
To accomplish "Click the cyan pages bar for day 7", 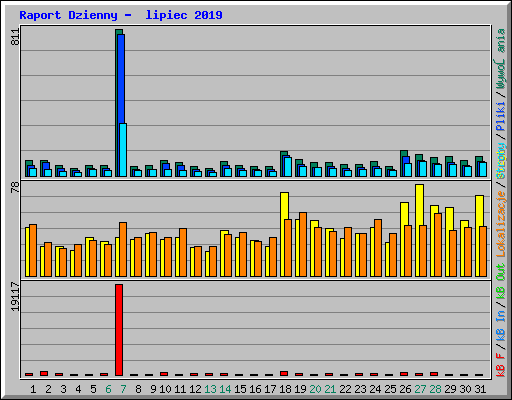I will click(x=123, y=150).
